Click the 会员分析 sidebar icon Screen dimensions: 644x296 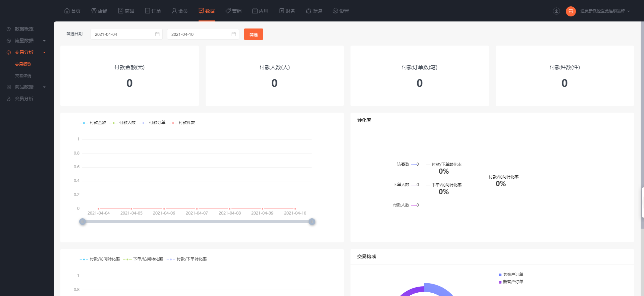[x=9, y=99]
